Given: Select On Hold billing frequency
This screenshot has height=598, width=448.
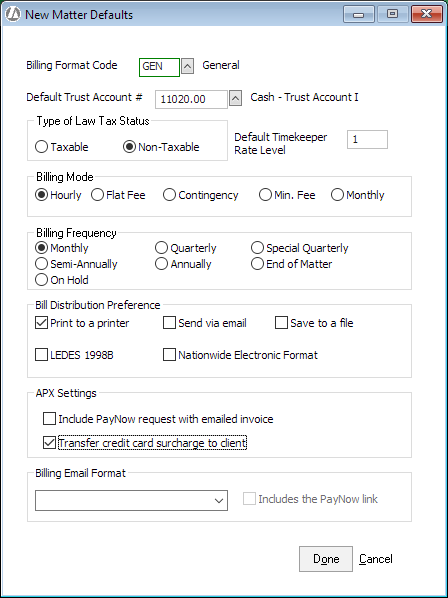Looking at the screenshot, I should point(41,280).
